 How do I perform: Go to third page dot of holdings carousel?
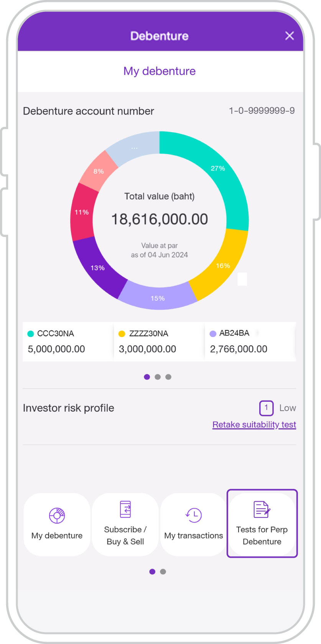[168, 377]
